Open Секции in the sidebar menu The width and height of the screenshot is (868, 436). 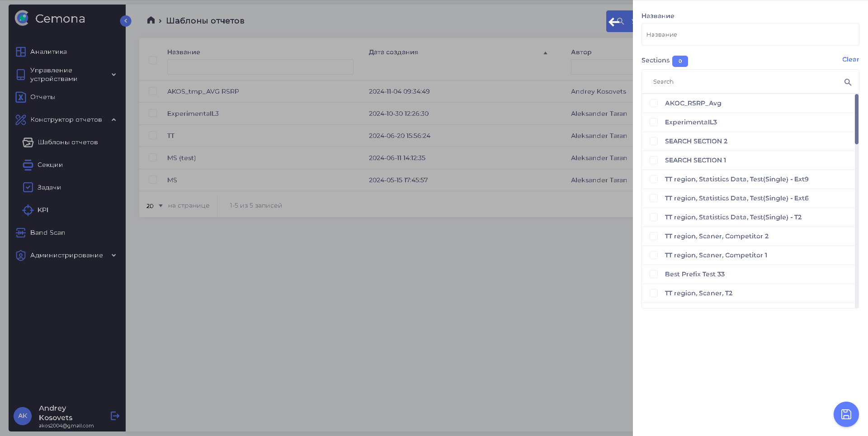(x=50, y=165)
